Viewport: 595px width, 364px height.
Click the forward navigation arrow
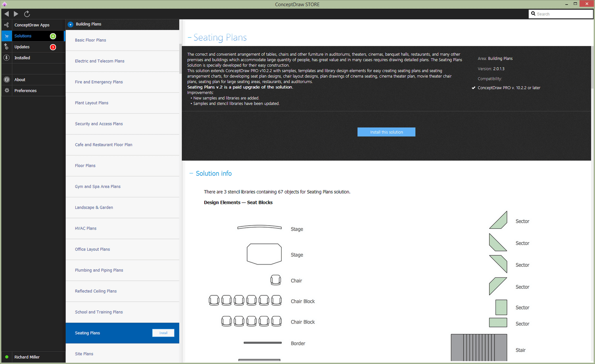[16, 14]
